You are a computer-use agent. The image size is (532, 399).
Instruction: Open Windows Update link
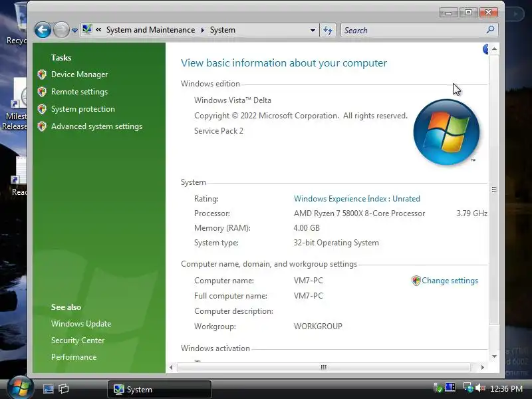pyautogui.click(x=81, y=324)
